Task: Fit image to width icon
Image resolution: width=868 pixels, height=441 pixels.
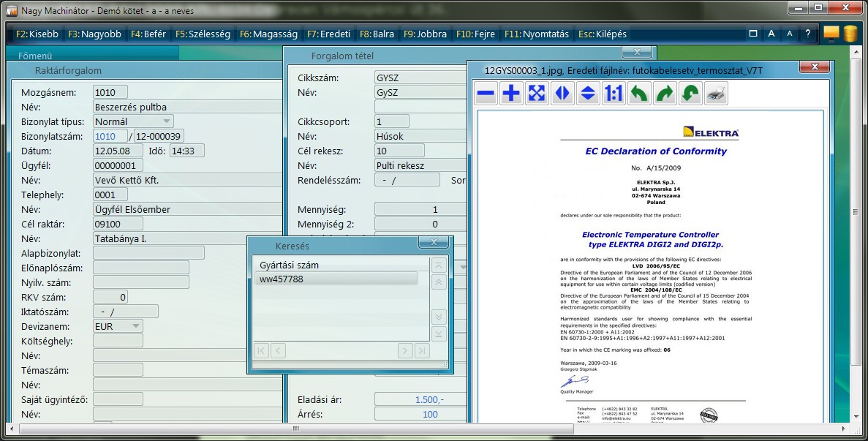Action: [562, 94]
